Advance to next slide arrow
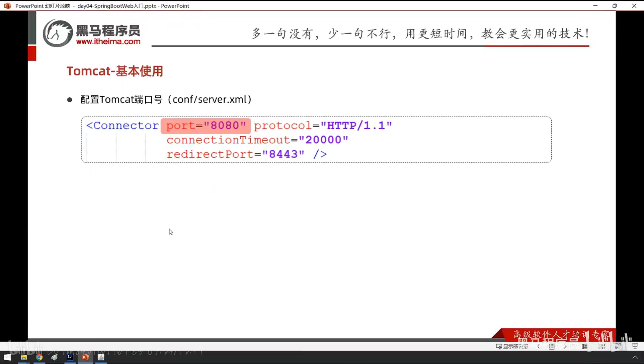Image resolution: width=644 pixels, height=364 pixels. 565,346
